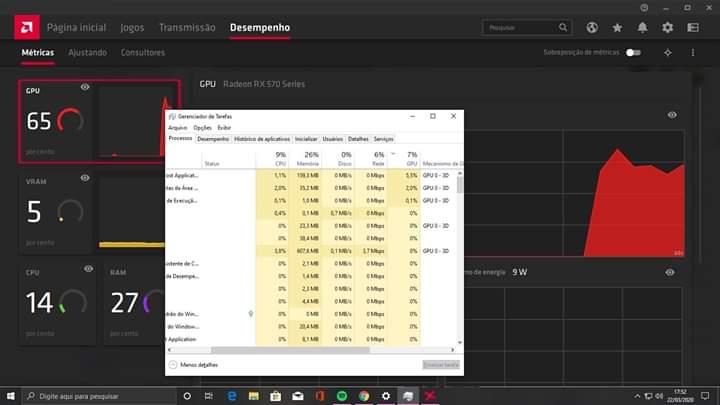Toggle power consumption graph eye icon

(x=670, y=272)
